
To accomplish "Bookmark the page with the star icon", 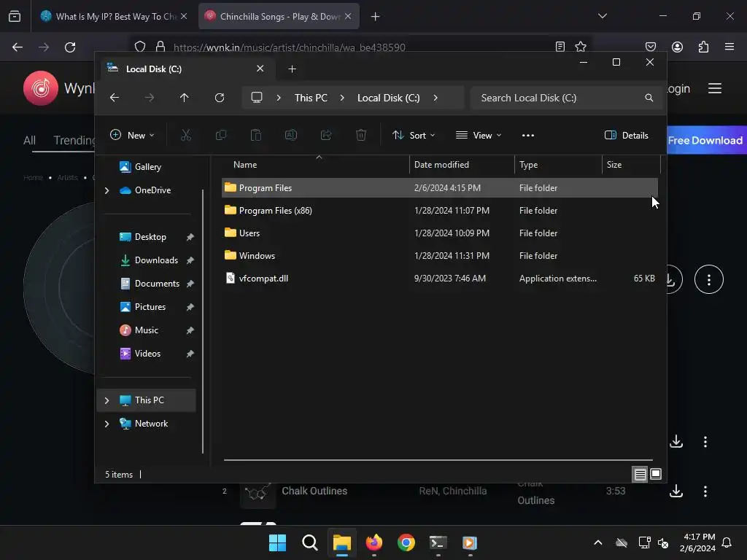I will [580, 47].
